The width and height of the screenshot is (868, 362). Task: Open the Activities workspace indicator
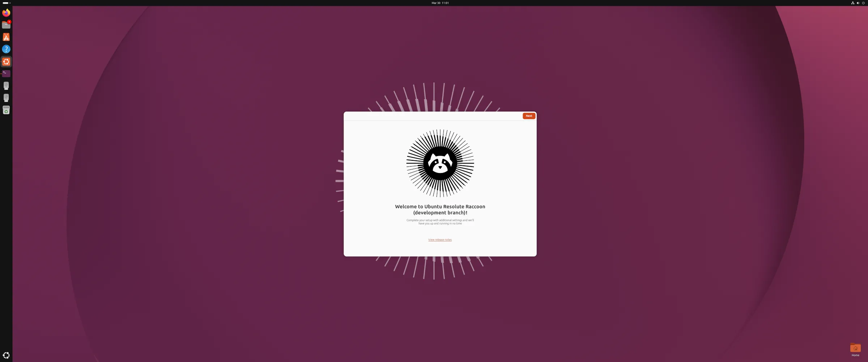pos(6,3)
